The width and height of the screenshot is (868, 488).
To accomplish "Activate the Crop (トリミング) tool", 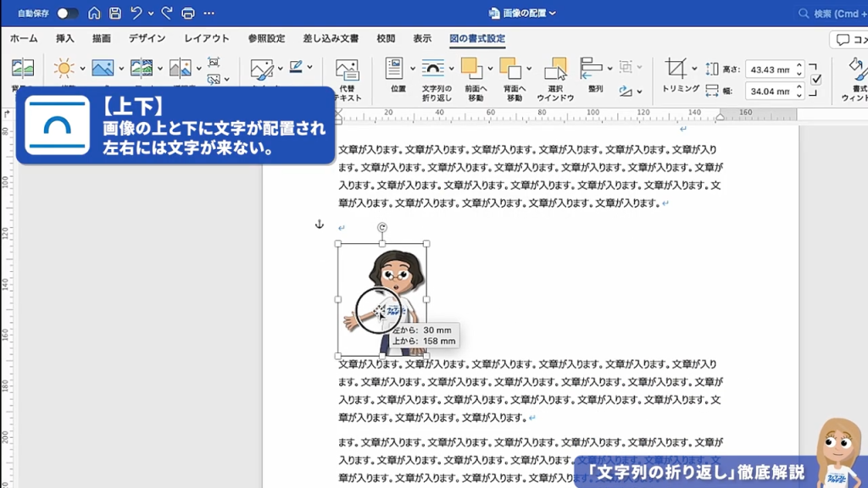I will point(677,68).
